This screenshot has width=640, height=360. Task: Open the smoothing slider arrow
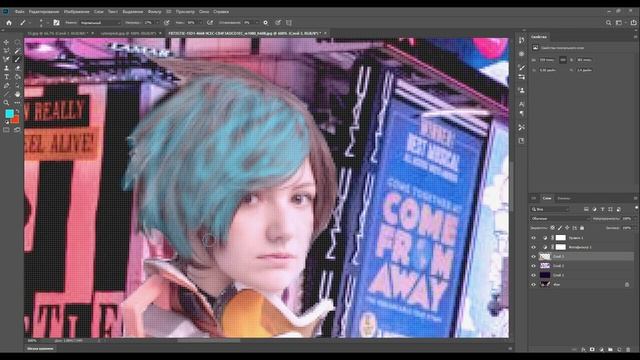pos(256,23)
